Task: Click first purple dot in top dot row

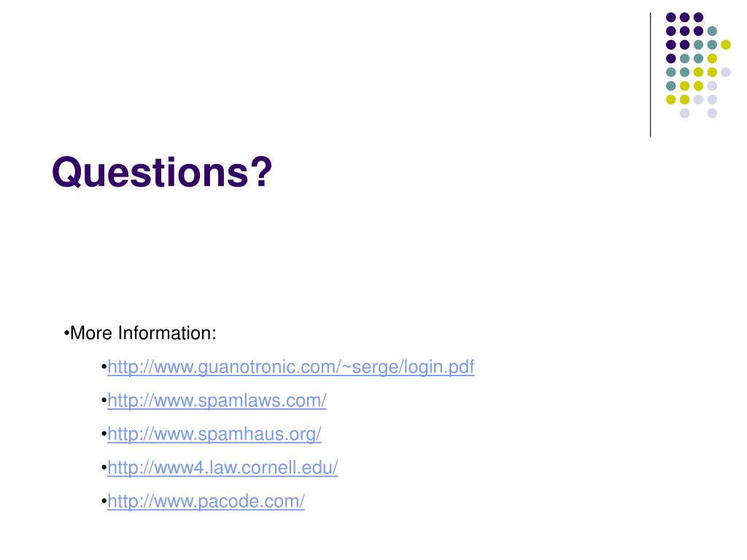Action: point(671,17)
